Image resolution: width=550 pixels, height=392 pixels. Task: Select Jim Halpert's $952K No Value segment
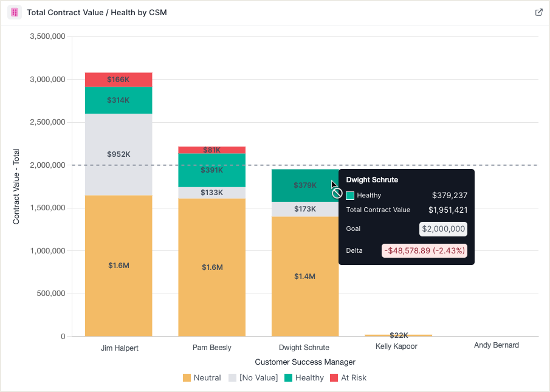(x=119, y=154)
